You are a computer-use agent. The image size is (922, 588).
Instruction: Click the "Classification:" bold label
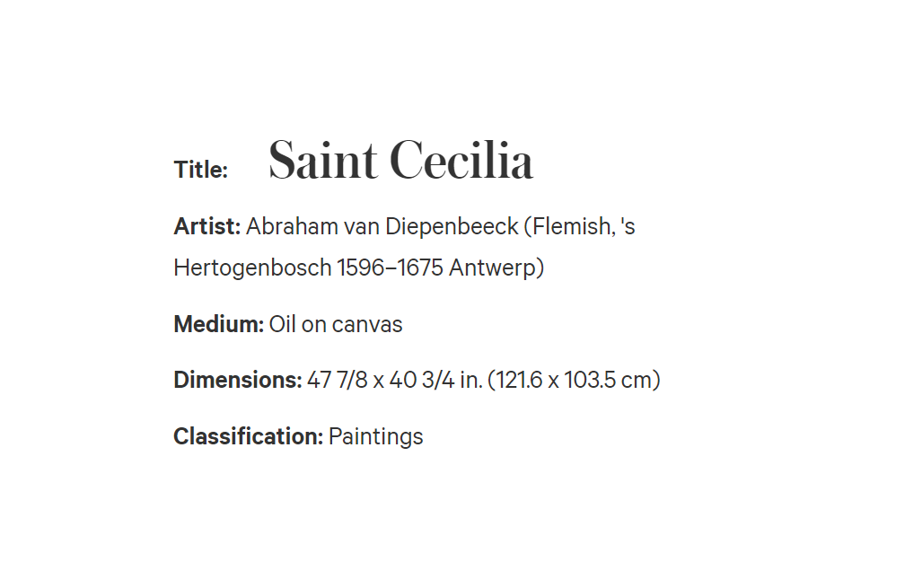[x=248, y=437]
